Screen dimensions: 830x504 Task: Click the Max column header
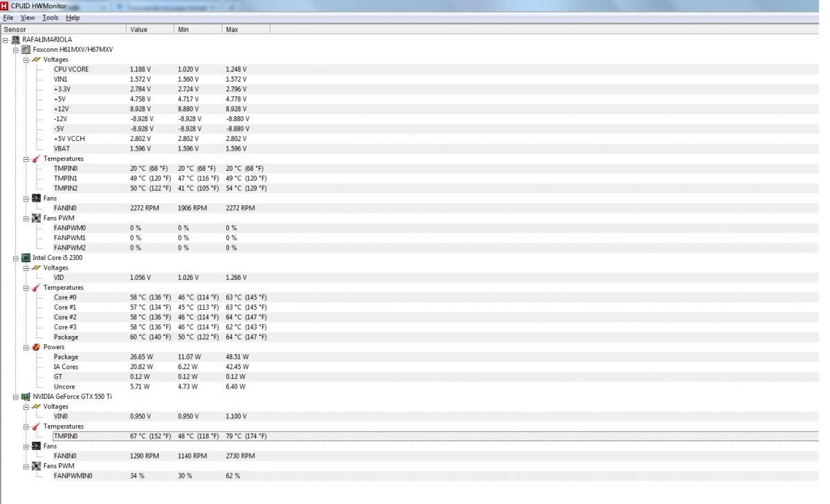click(x=246, y=30)
